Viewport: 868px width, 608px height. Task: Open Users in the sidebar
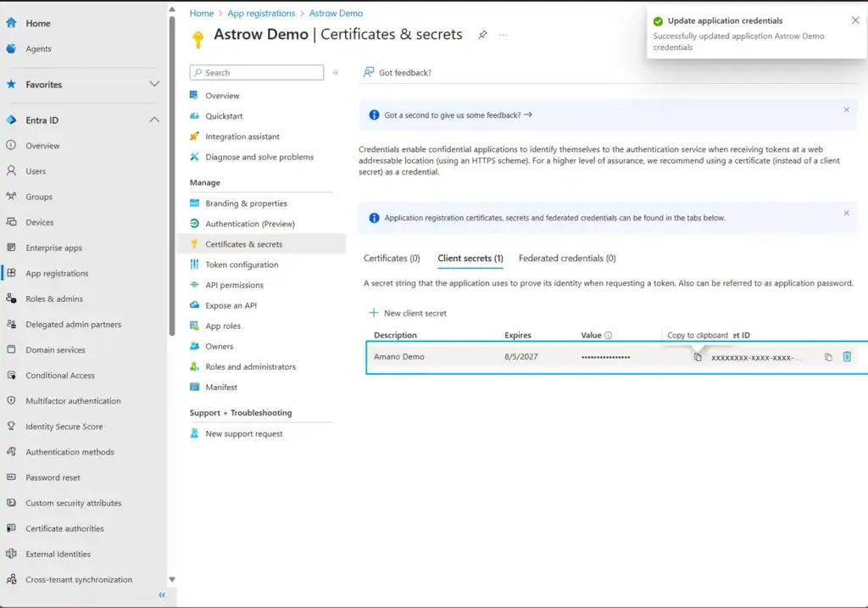36,171
